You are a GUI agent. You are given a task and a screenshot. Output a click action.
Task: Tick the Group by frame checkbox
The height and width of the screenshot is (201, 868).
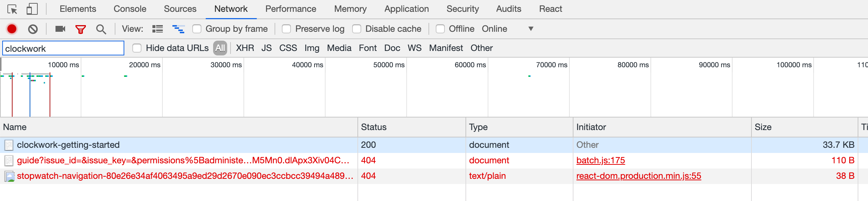pyautogui.click(x=197, y=29)
